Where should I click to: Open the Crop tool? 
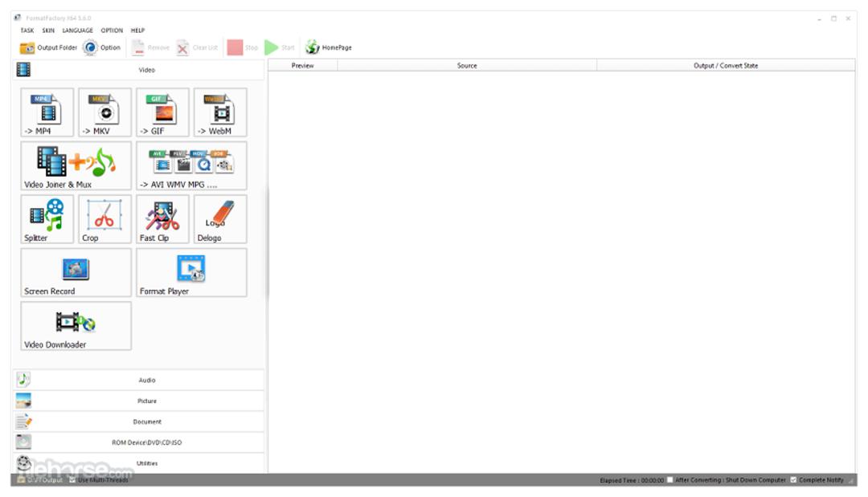[x=104, y=219]
